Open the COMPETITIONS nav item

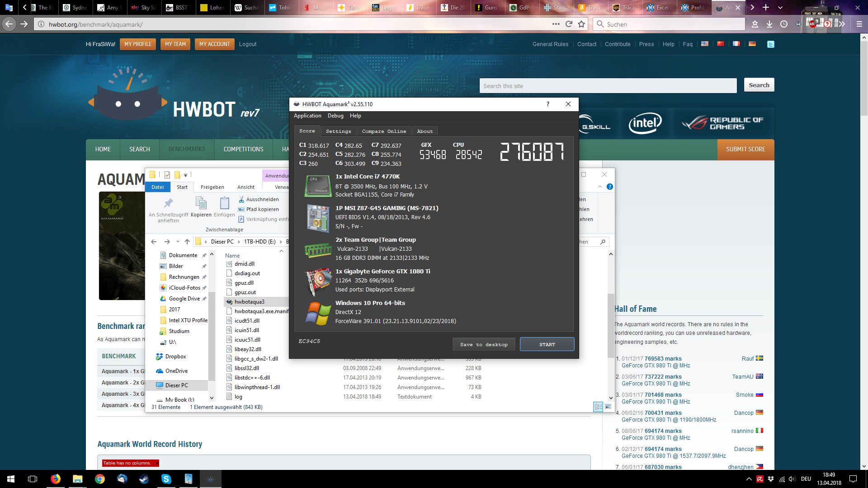243,150
